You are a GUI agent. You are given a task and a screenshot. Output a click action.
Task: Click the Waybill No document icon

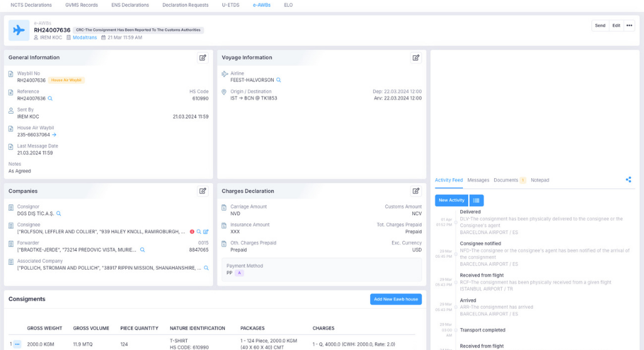11,74
